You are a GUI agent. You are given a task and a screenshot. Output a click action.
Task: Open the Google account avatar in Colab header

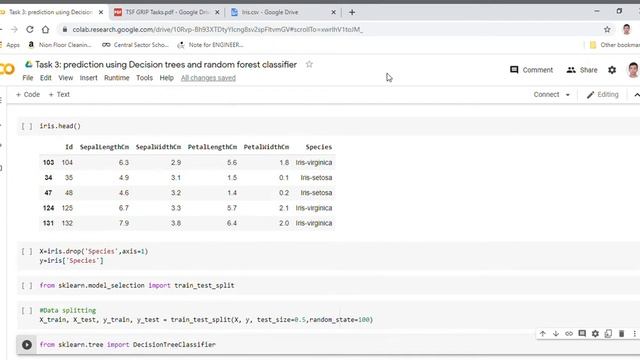pyautogui.click(x=633, y=70)
